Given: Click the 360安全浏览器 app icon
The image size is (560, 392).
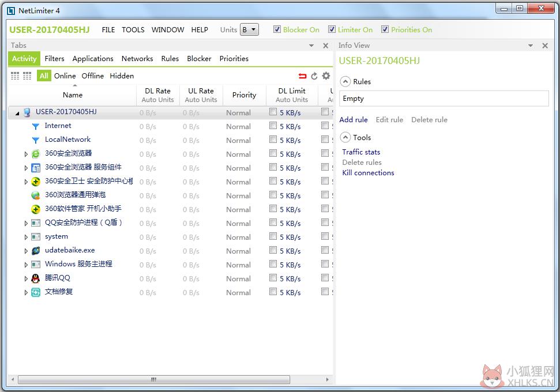Looking at the screenshot, I should coord(35,154).
